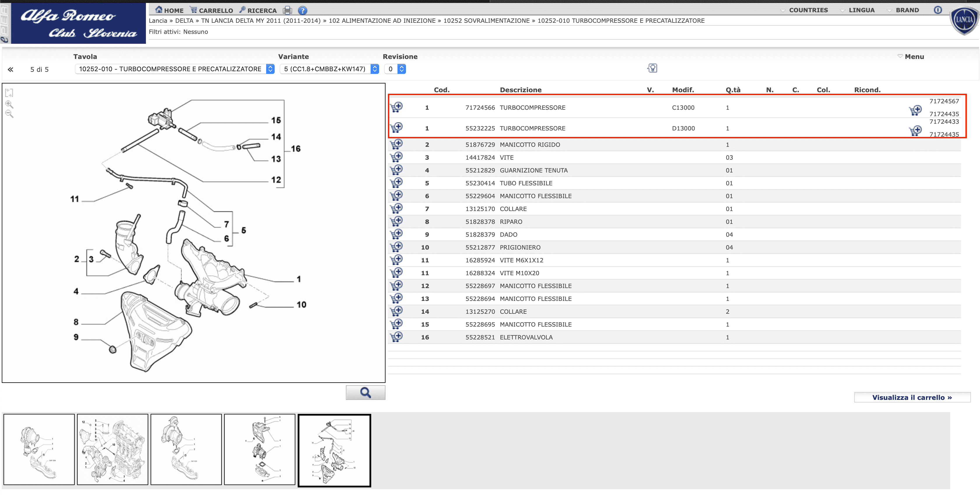Open TN LANCIA DELTA MY 2011 breadcrumb

tap(261, 20)
